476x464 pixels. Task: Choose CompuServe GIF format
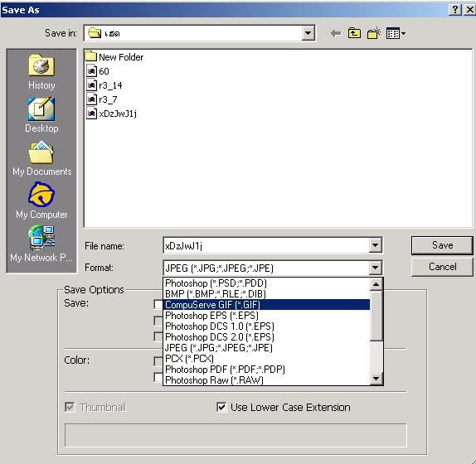[x=266, y=305]
